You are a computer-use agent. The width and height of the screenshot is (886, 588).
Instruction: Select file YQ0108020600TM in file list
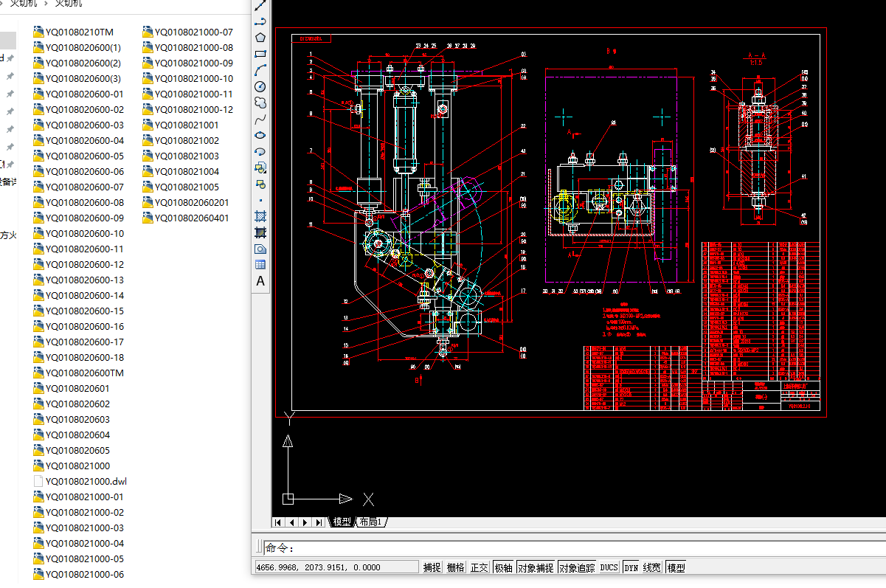84,373
